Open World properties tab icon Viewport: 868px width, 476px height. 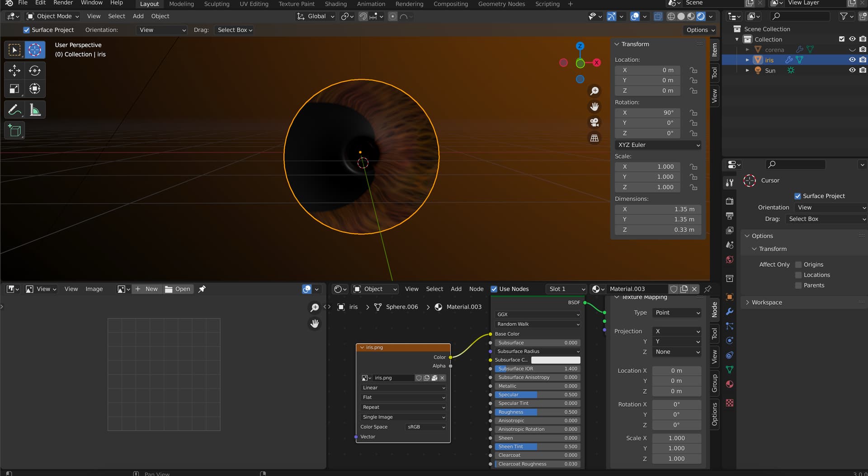(x=730, y=259)
